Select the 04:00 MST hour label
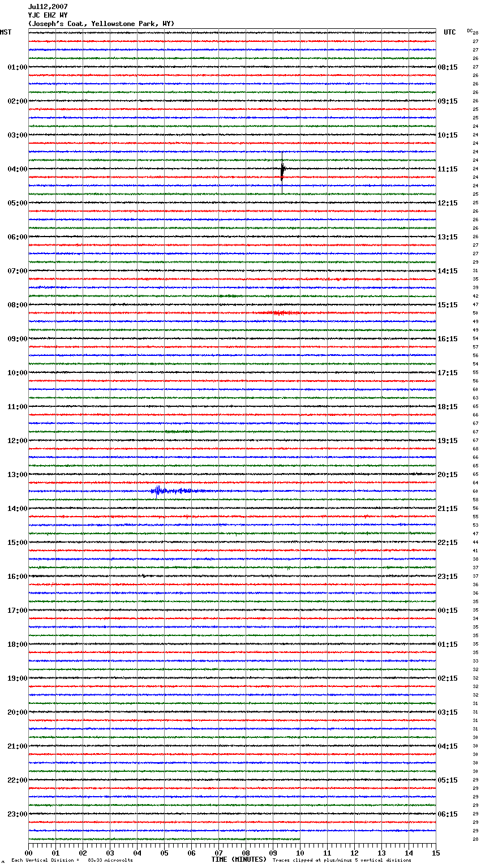The width and height of the screenshot is (481, 868). [x=17, y=169]
